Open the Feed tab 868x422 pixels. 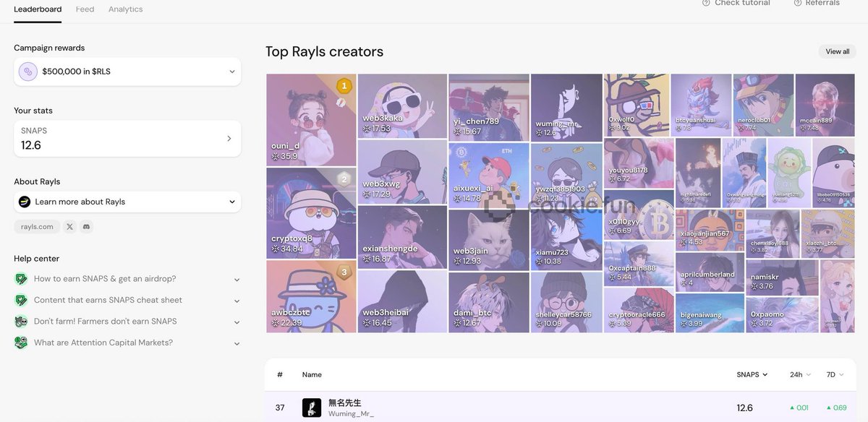pyautogui.click(x=85, y=9)
